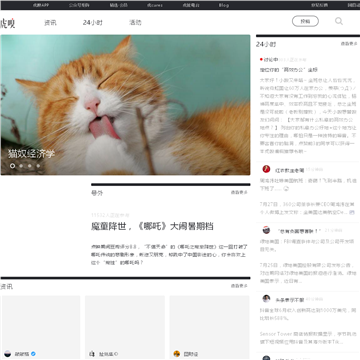Open the 活动 navigation tab
The height and width of the screenshot is (360, 360).
[x=135, y=23]
